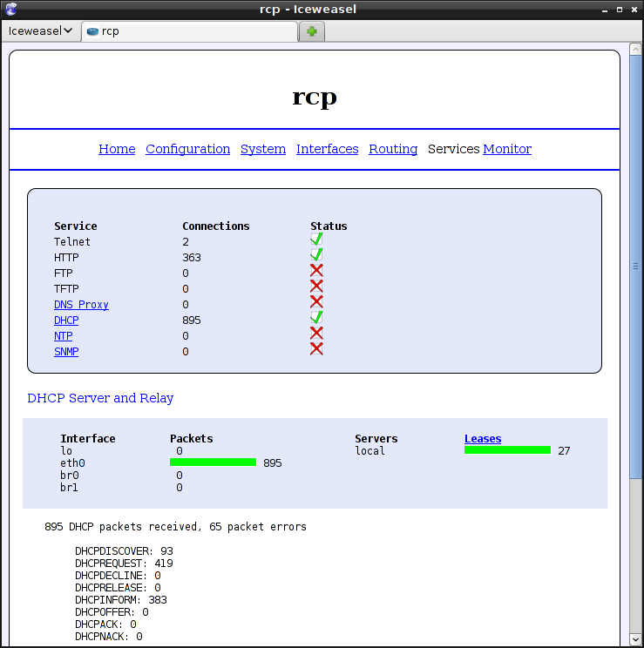Navigate to the Monitor page
Screen dimensions: 644x648
point(507,149)
